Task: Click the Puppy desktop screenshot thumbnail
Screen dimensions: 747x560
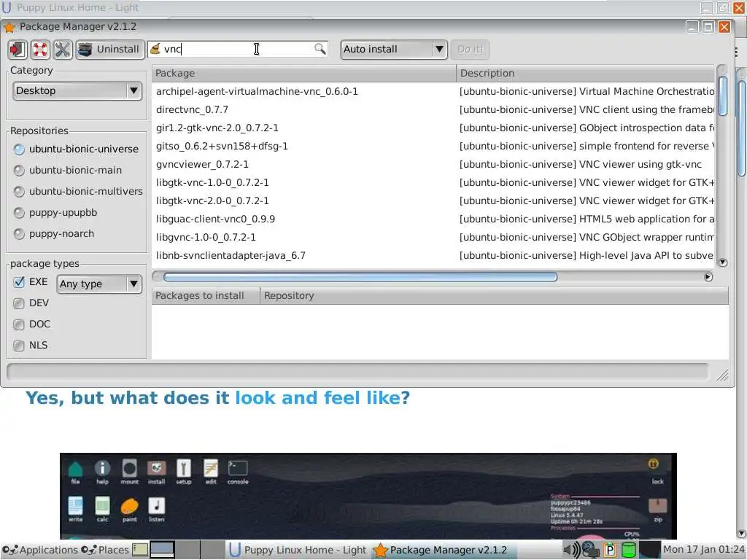Action: click(x=368, y=496)
